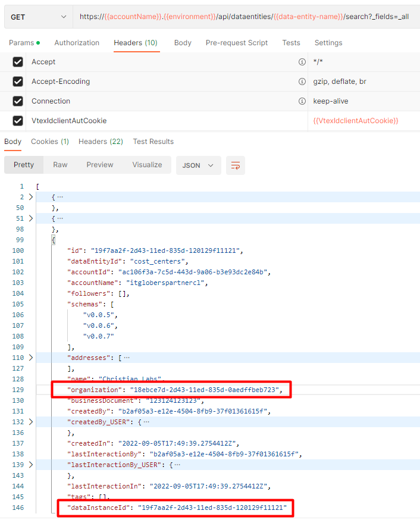Click the "cost_centers" dataEntityId value
420x523 pixels.
point(158,261)
